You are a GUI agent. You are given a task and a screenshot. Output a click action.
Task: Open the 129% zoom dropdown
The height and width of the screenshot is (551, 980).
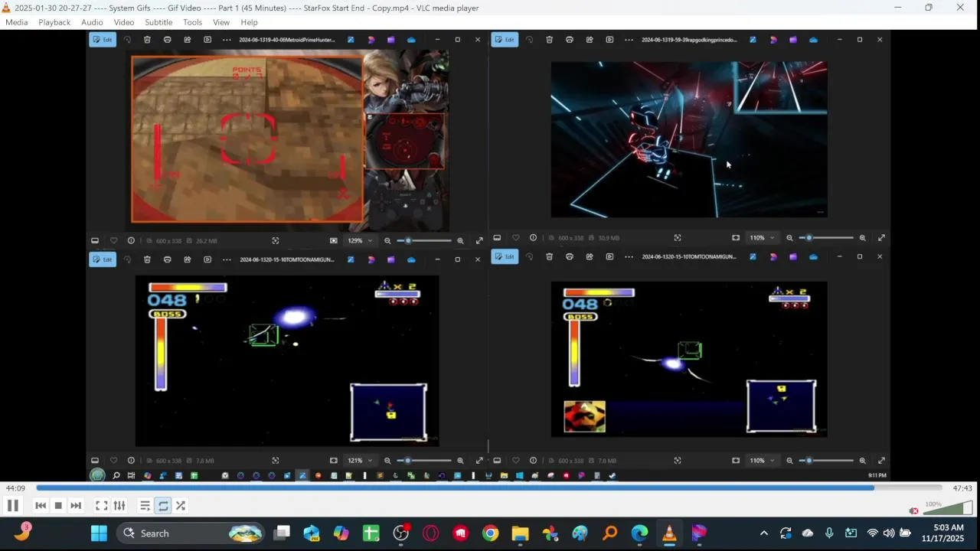tap(360, 240)
